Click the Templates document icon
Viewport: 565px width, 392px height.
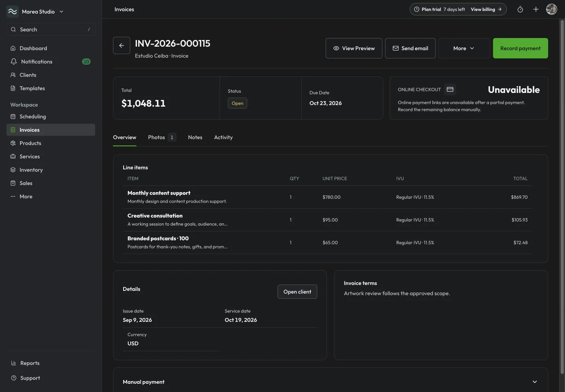tap(13, 88)
